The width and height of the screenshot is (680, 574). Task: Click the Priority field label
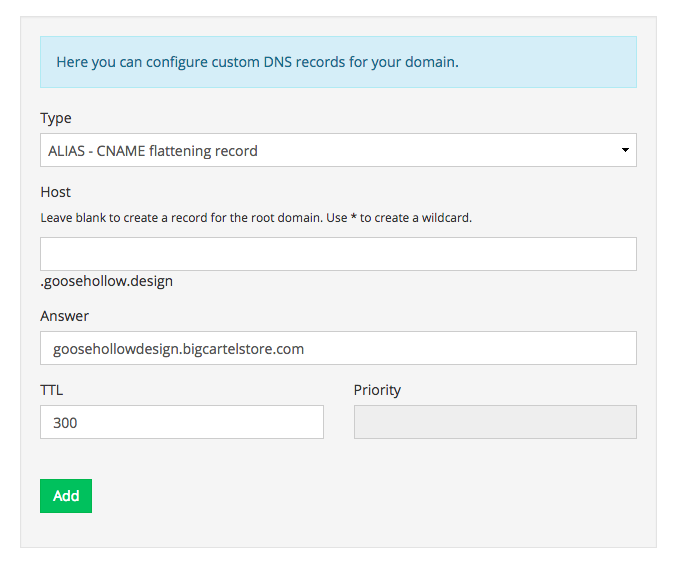tap(377, 390)
